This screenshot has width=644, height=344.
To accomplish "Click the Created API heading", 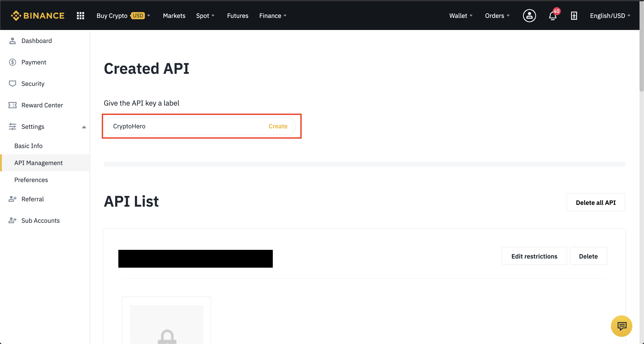I will (x=146, y=68).
